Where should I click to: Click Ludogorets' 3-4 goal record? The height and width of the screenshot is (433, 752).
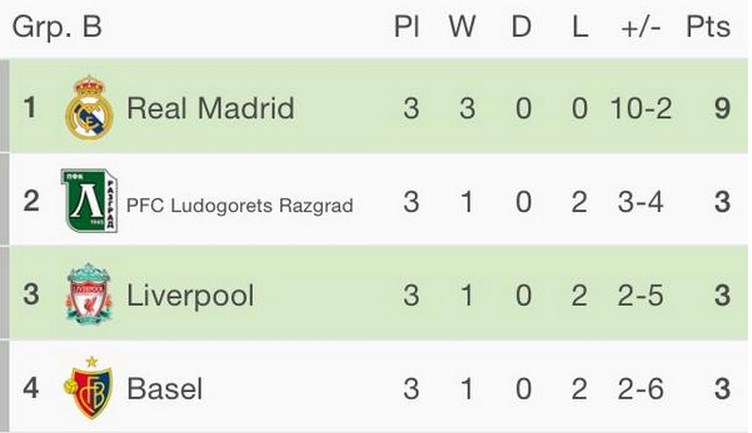pos(641,202)
